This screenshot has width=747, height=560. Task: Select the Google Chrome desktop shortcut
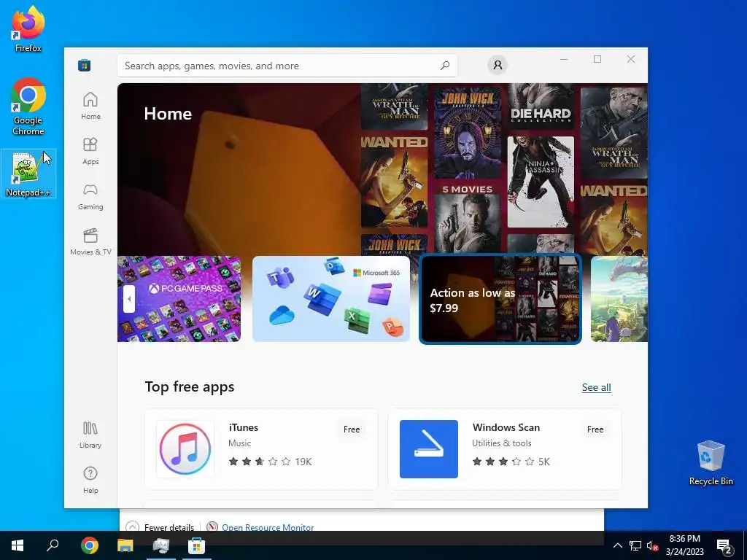(x=28, y=106)
